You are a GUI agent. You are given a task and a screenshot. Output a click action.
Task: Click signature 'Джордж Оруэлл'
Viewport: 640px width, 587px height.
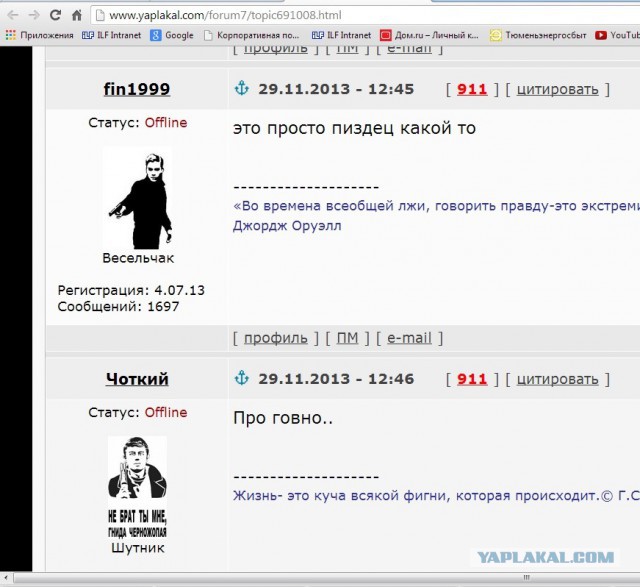[287, 225]
